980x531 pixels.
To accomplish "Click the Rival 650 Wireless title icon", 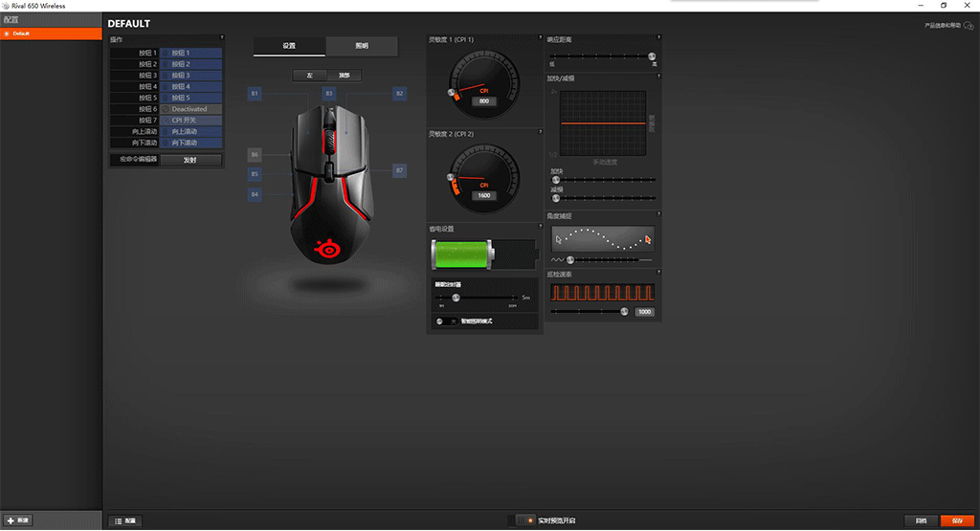I will tap(6, 6).
